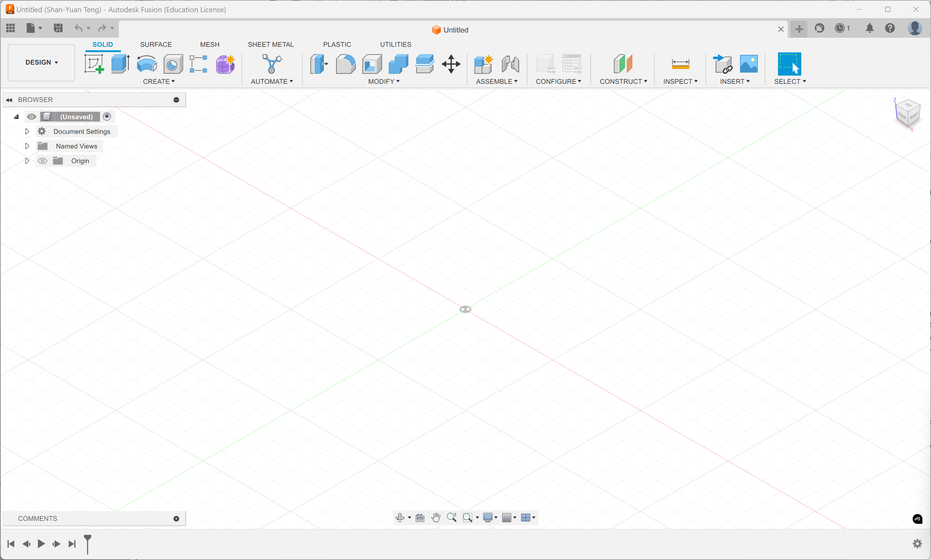Click the Insert Canvas image icon
This screenshot has width=931, height=560.
pyautogui.click(x=748, y=63)
